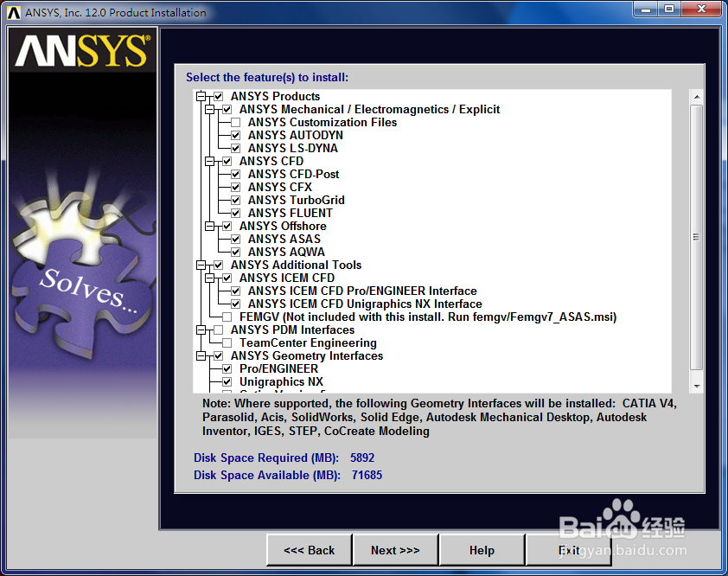This screenshot has height=576, width=728.
Task: Toggle ANSYS Additional Tools checkbox
Action: (218, 266)
